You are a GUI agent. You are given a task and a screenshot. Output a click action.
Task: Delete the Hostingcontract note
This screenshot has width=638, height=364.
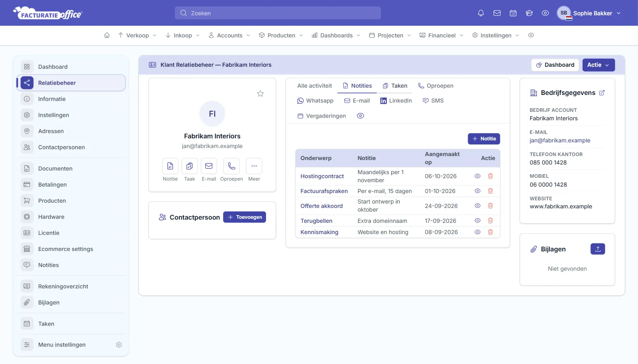(490, 176)
